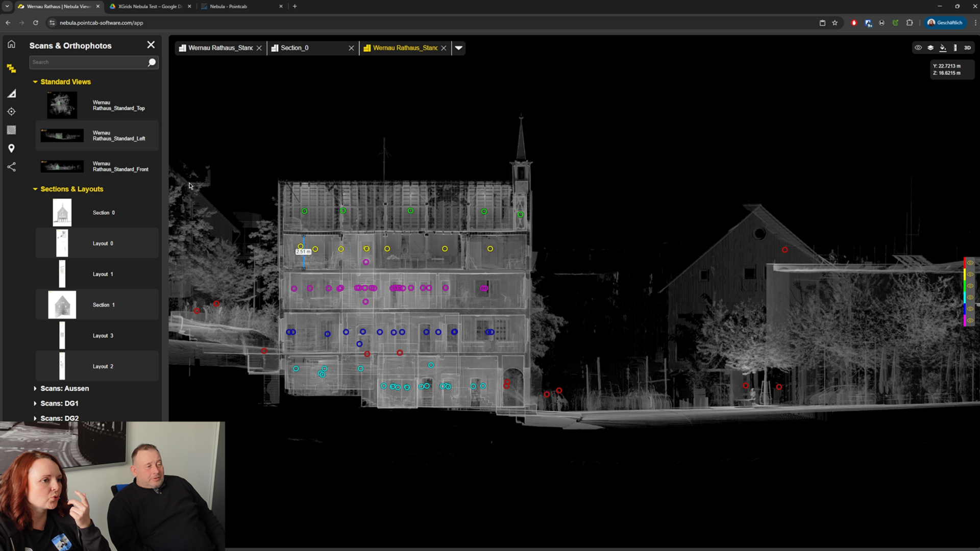This screenshot has width=980, height=551.
Task: Click the crosshair target sidebar icon
Action: pyautogui.click(x=11, y=112)
